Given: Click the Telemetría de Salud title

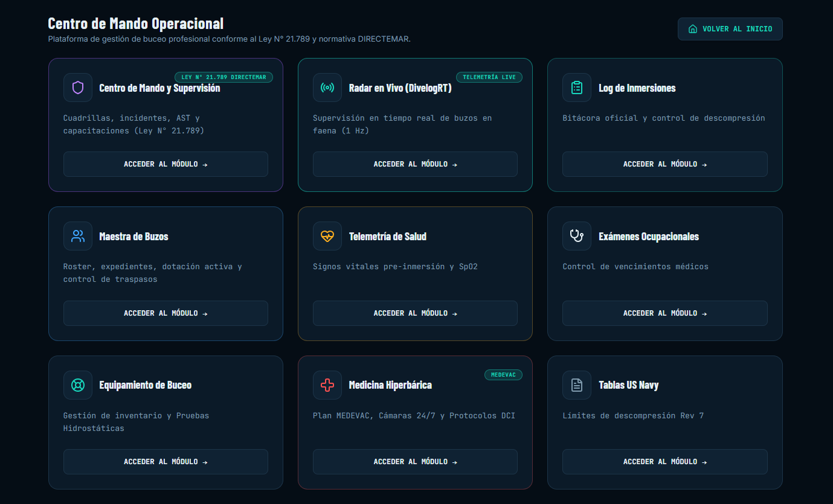Looking at the screenshot, I should 388,237.
